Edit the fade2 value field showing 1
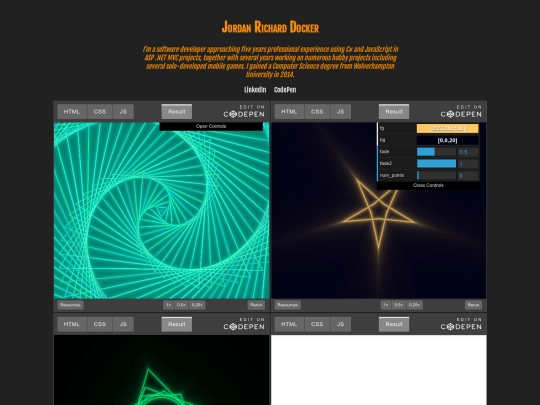Screen dimensions: 540x405 (468, 164)
